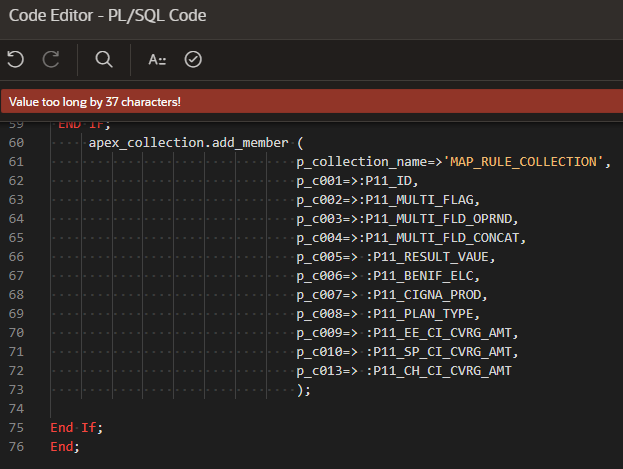Click the :P11_PLAN_TYPE parameter text
This screenshot has width=623, height=469.
pyautogui.click(x=420, y=314)
